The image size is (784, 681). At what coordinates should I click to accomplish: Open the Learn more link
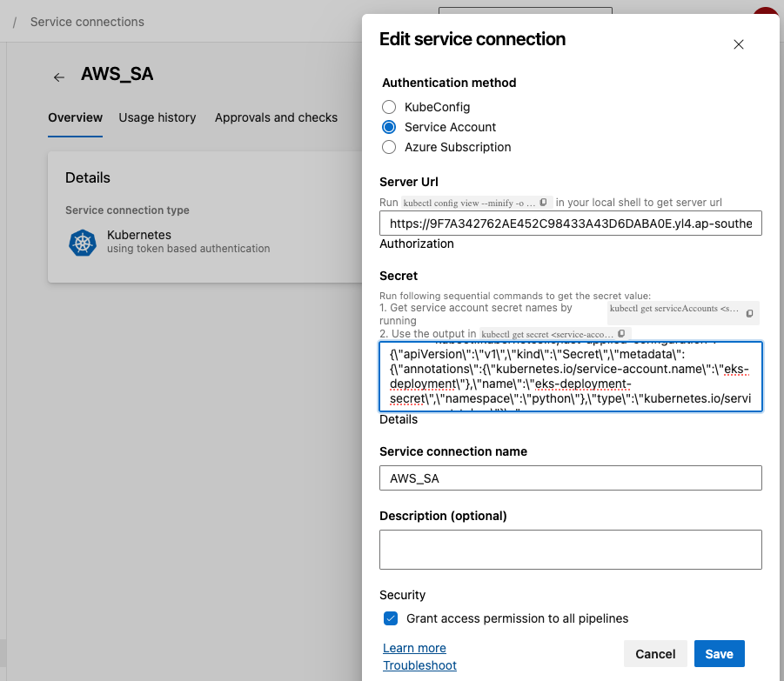pyautogui.click(x=414, y=648)
